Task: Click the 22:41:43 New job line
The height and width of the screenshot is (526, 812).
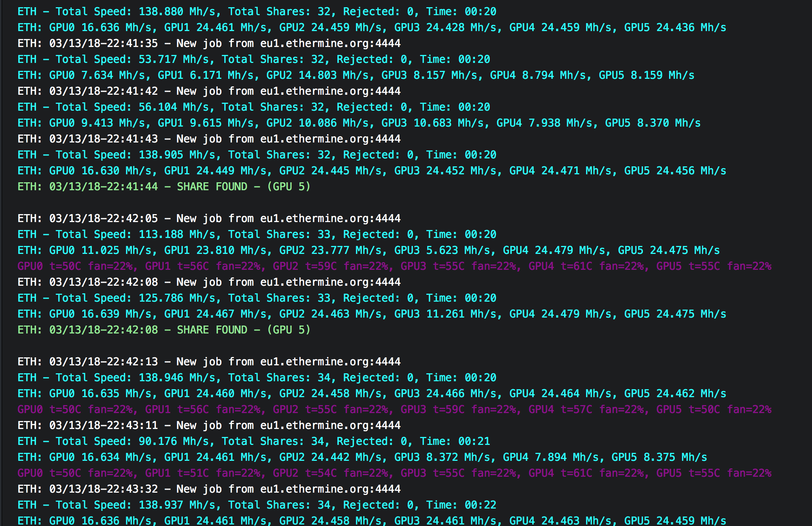Action: coord(209,139)
